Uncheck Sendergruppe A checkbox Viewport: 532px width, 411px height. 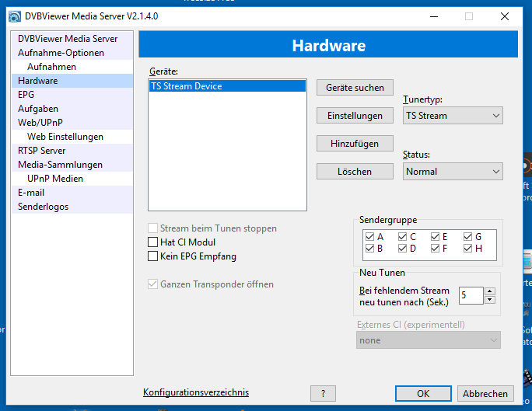(x=369, y=237)
